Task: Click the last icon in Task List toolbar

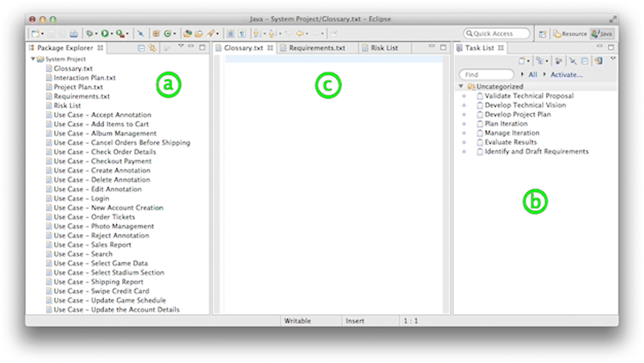Action: [598, 60]
